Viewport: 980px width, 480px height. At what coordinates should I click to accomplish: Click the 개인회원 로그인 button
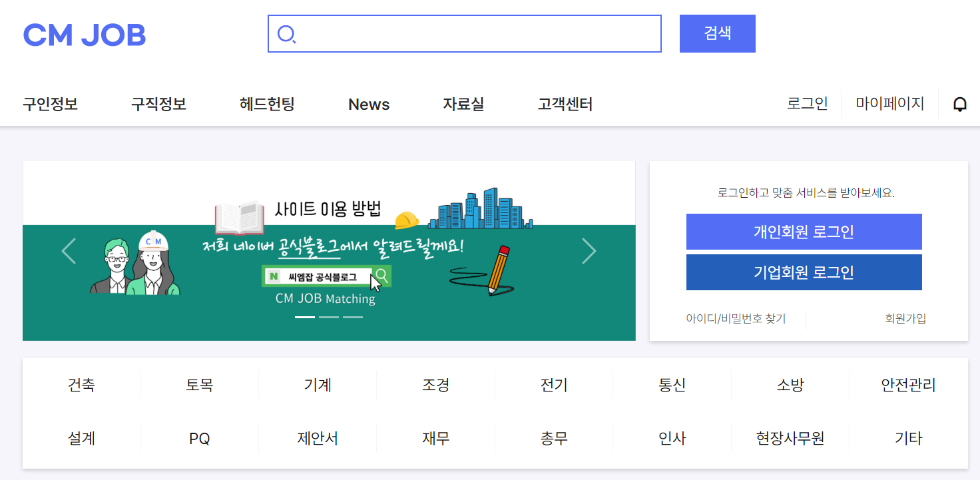coord(804,231)
